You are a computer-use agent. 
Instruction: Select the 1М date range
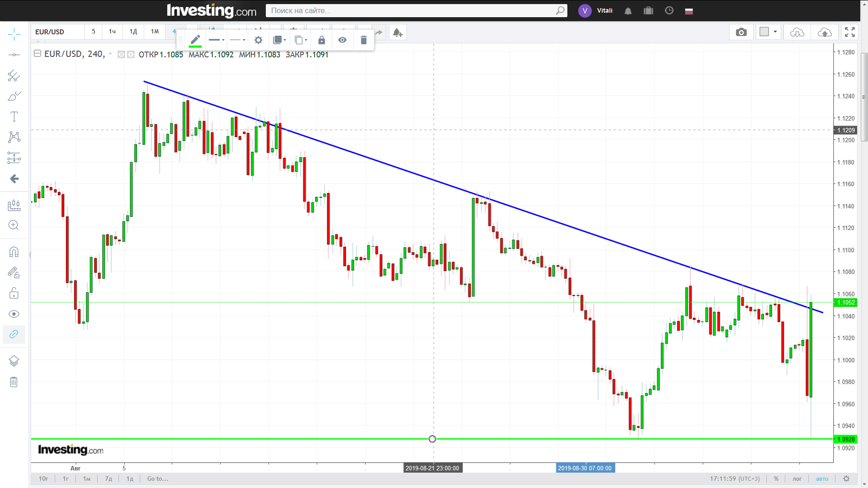pos(87,479)
